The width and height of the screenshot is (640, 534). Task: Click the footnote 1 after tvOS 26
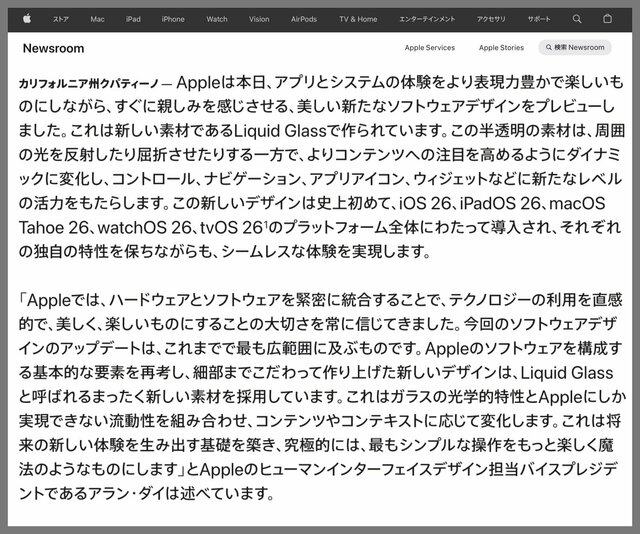click(x=265, y=223)
